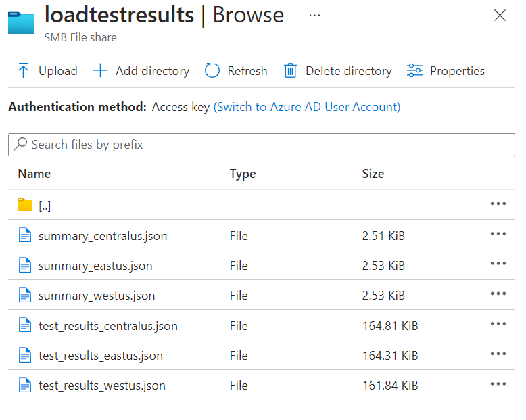
Task: Click the yellow parent folder icon
Action: tap(25, 205)
